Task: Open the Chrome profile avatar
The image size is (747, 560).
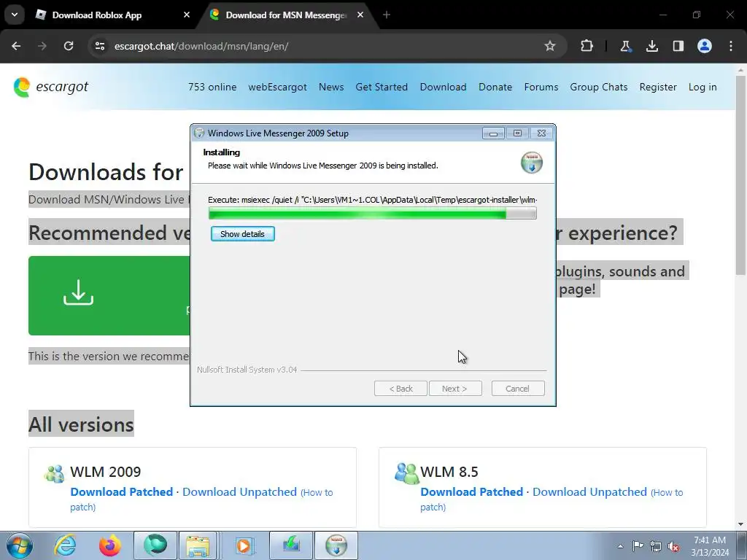Action: tap(705, 46)
